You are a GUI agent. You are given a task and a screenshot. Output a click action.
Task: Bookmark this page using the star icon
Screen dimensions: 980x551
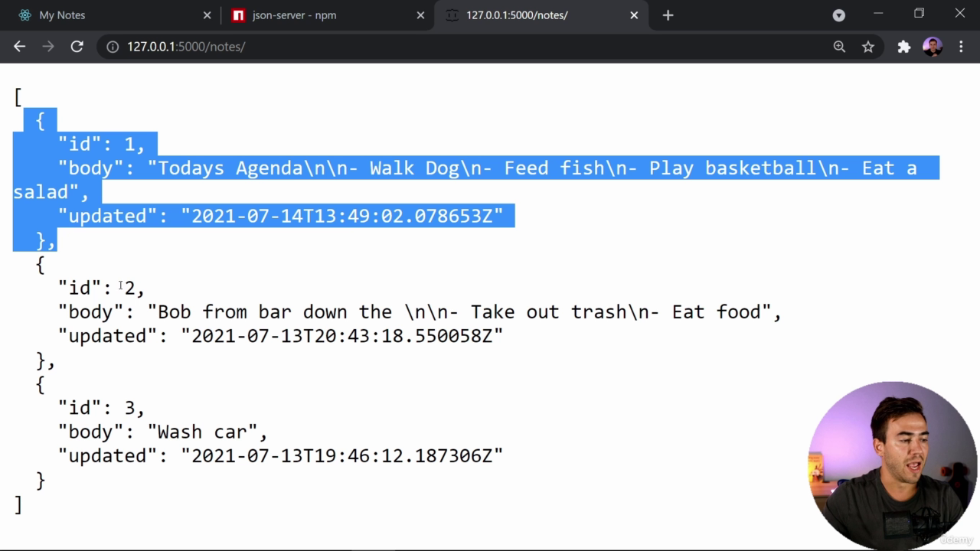click(x=868, y=47)
